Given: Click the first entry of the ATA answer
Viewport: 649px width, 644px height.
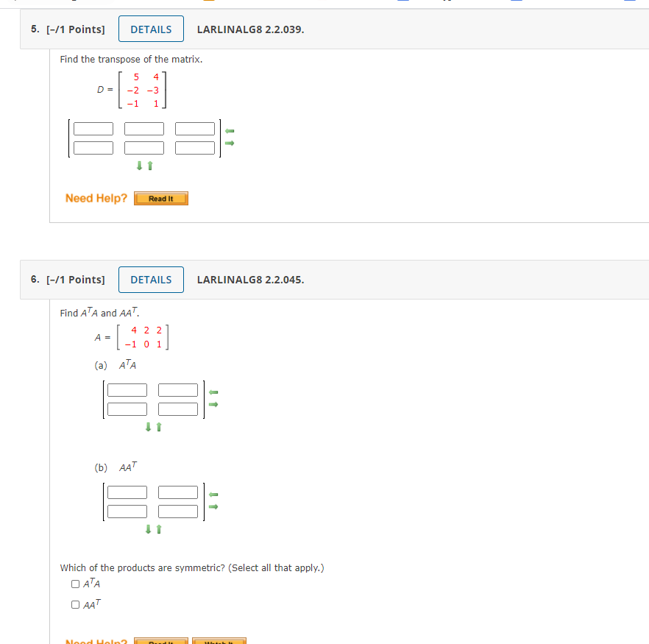Looking at the screenshot, I should click(x=127, y=389).
